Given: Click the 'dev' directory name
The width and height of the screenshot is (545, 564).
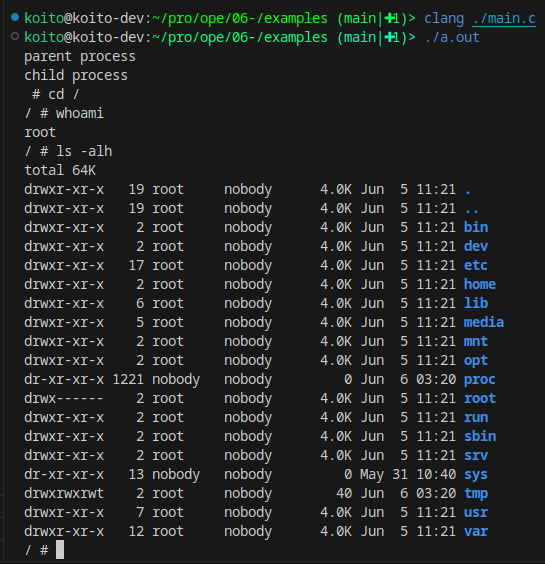Looking at the screenshot, I should pos(476,246).
